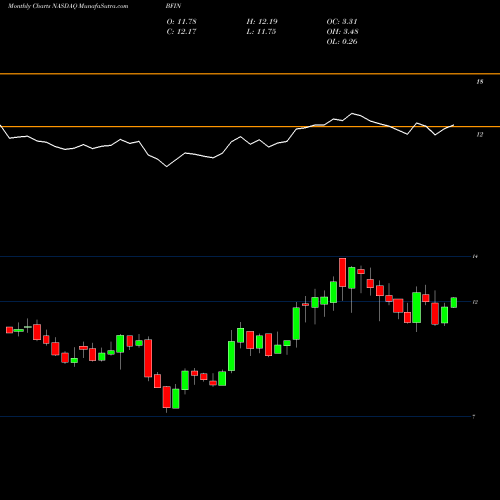Click the Monthly Charts NASDAQ MunafaSutra.com title
The height and width of the screenshot is (500, 500).
68,6
